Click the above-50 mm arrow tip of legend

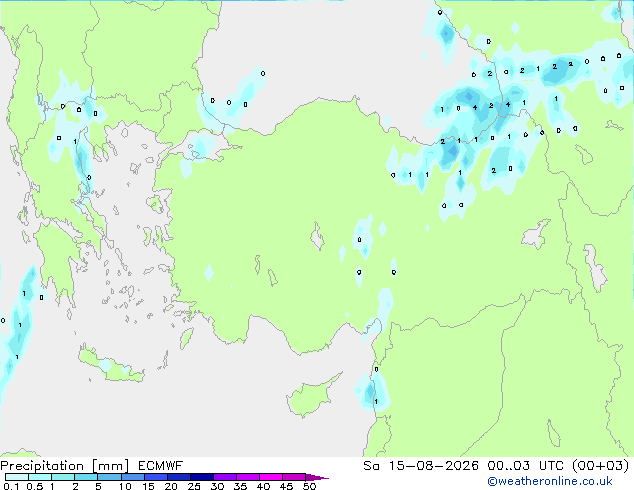point(317,477)
